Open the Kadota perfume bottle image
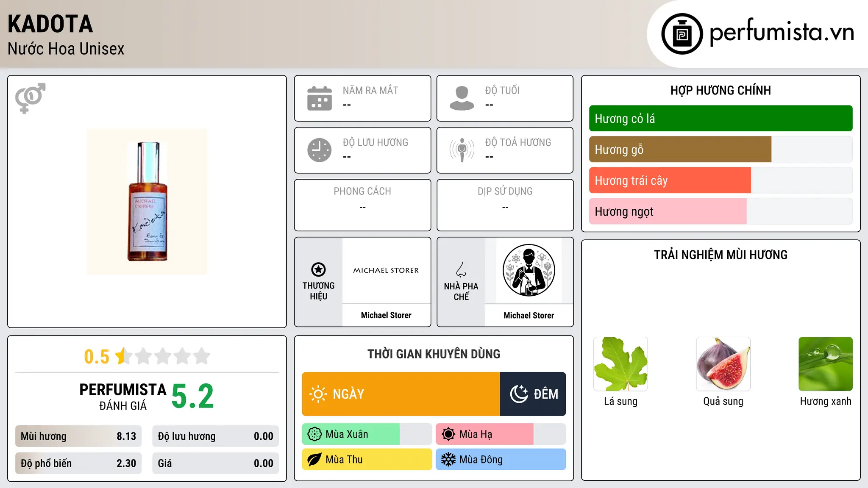Screen dimensions: 868x488 (147, 202)
